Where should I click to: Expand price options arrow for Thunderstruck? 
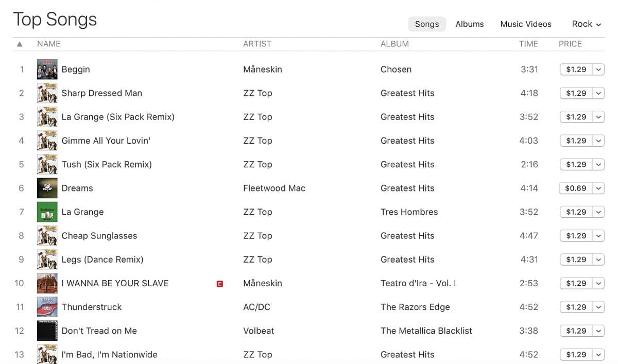tap(598, 307)
